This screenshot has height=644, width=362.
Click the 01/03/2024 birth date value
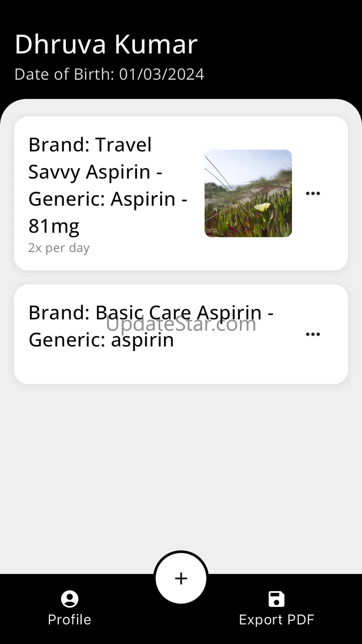pyautogui.click(x=162, y=74)
